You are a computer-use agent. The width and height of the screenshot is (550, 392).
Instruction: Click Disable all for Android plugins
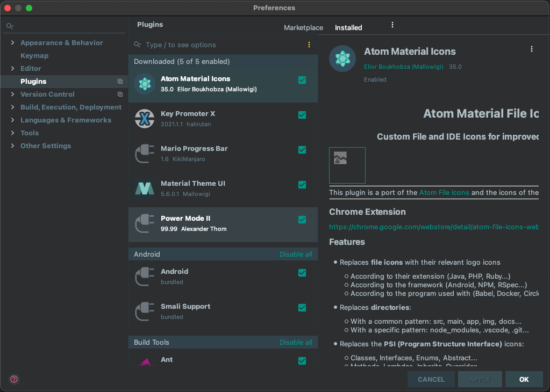[x=296, y=255]
